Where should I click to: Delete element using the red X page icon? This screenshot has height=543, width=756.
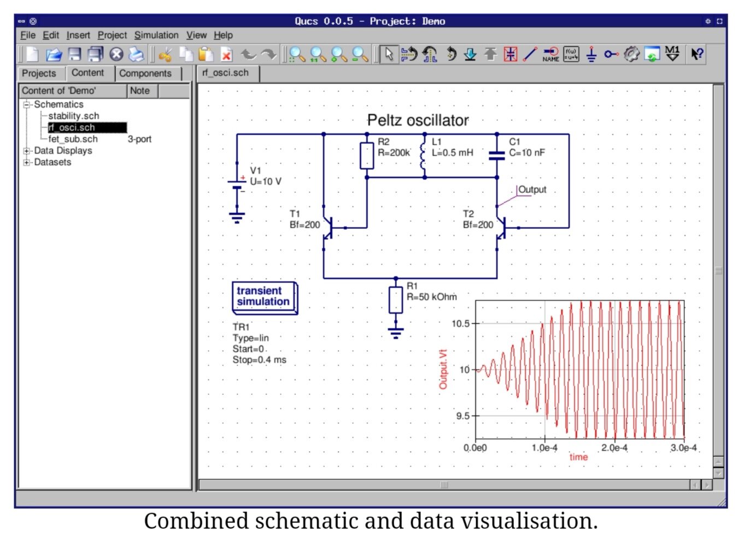(x=226, y=54)
